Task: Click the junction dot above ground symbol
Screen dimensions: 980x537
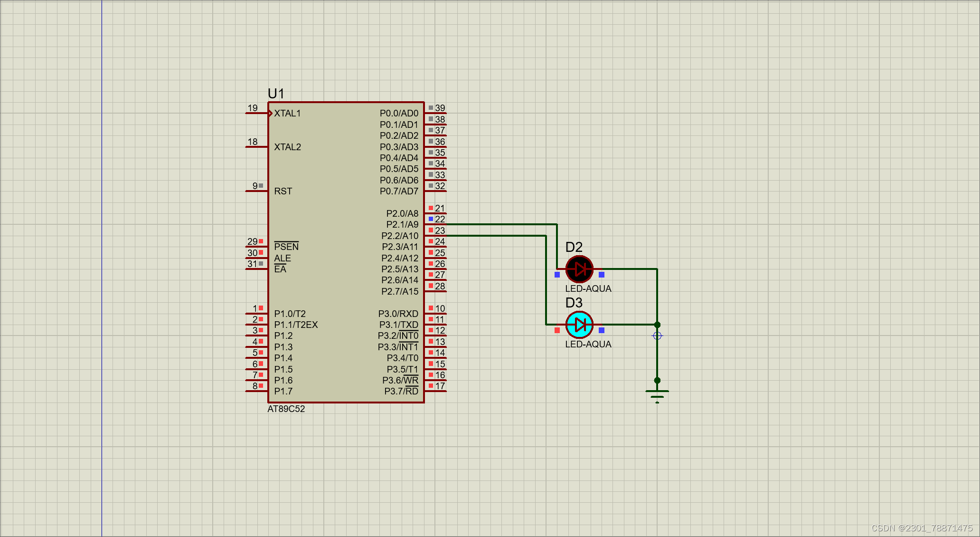Action: 657,380
